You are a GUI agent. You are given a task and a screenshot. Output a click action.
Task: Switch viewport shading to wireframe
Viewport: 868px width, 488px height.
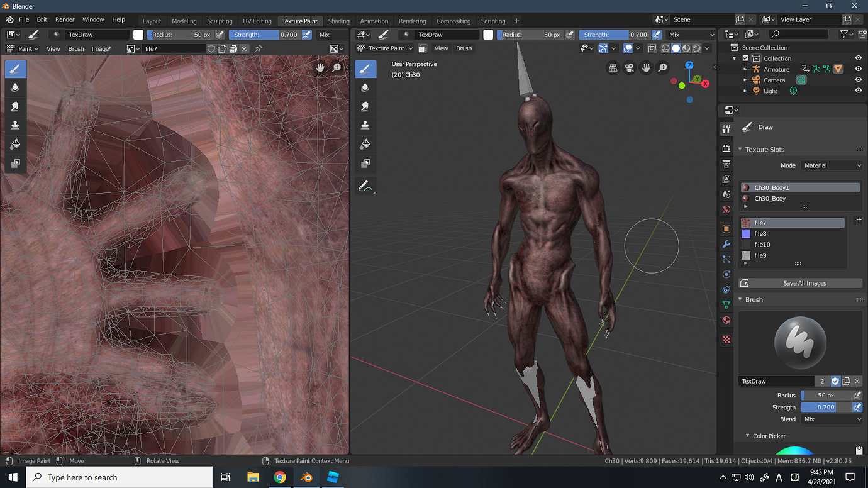tap(665, 48)
